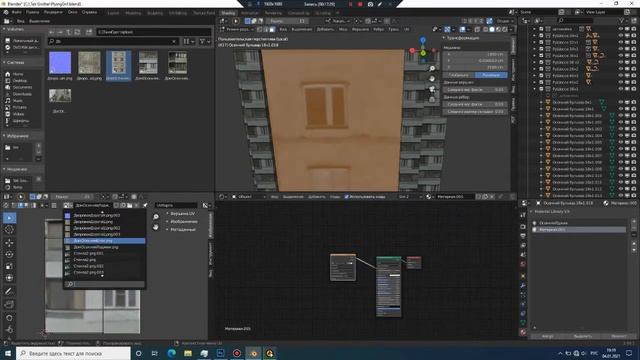Image resolution: width=640 pixels, height=360 pixels.
Task: Open the Slot 2 material slot dropdown
Action: [411, 197]
